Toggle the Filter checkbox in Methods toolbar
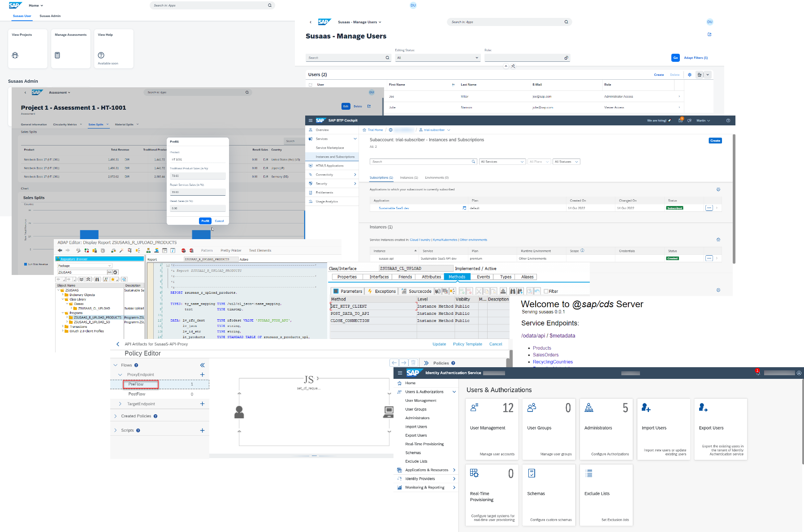804x532 pixels. click(x=546, y=291)
